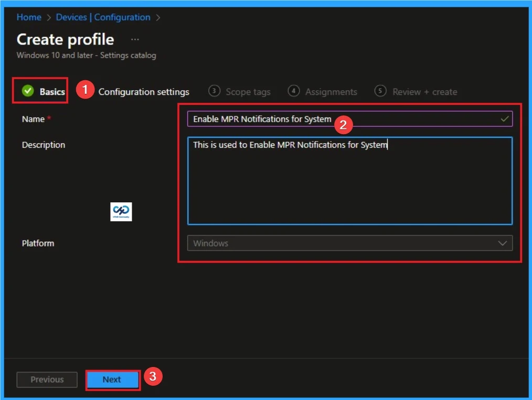Click the Previous button

47,380
